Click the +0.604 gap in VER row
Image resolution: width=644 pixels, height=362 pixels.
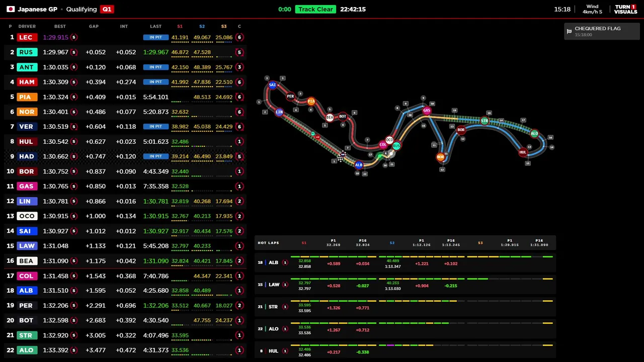(96, 127)
